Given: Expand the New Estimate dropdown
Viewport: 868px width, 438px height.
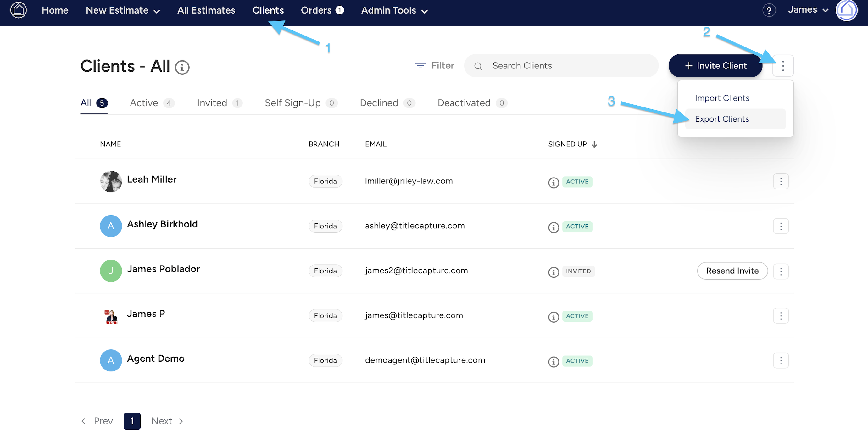Looking at the screenshot, I should 123,10.
